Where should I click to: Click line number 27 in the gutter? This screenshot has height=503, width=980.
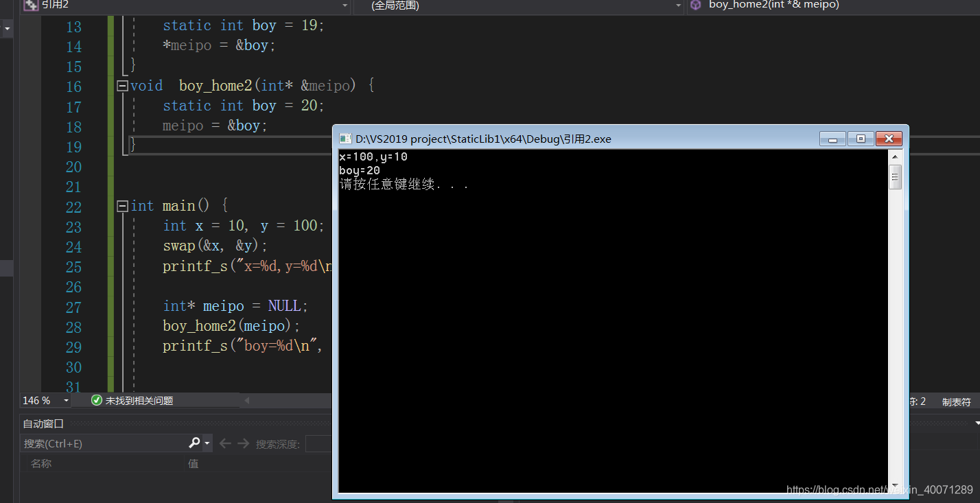(x=73, y=307)
